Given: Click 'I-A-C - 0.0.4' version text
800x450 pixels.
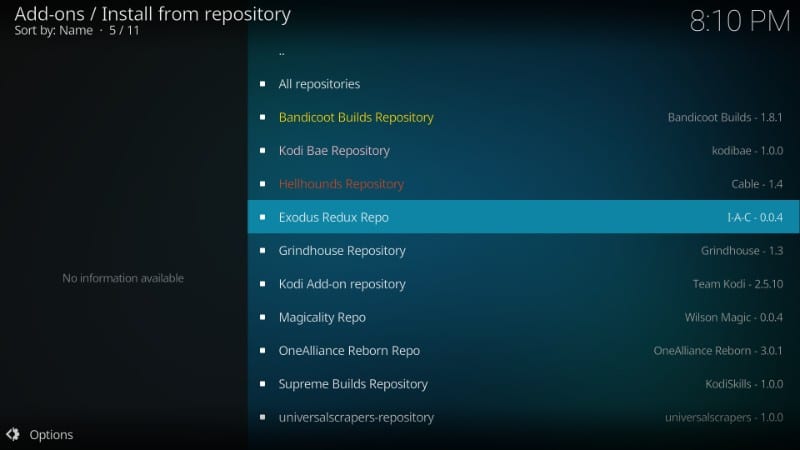Looking at the screenshot, I should pyautogui.click(x=755, y=217).
